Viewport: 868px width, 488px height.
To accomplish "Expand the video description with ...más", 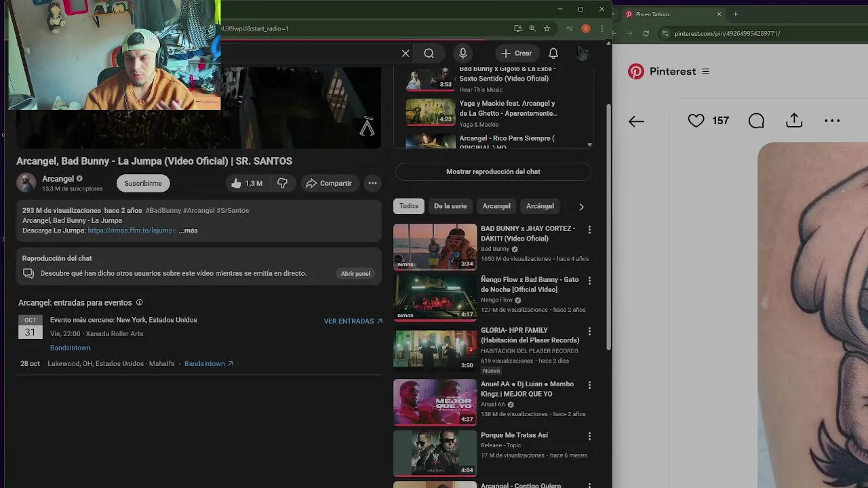I will [189, 230].
